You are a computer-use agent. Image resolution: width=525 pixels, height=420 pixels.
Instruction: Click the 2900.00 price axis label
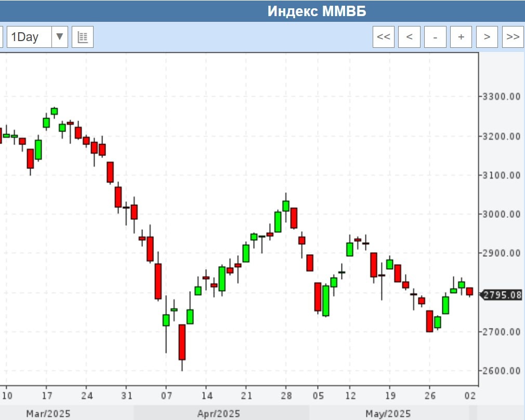click(x=501, y=253)
